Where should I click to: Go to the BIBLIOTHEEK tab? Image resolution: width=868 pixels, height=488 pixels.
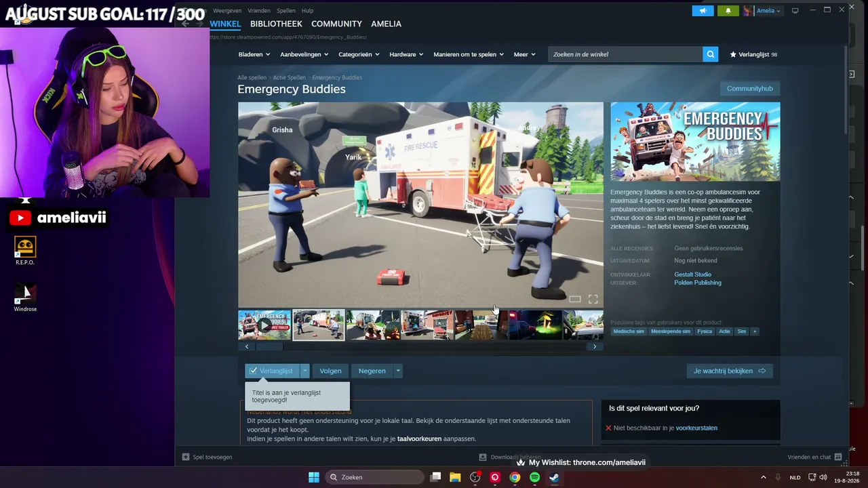[276, 24]
